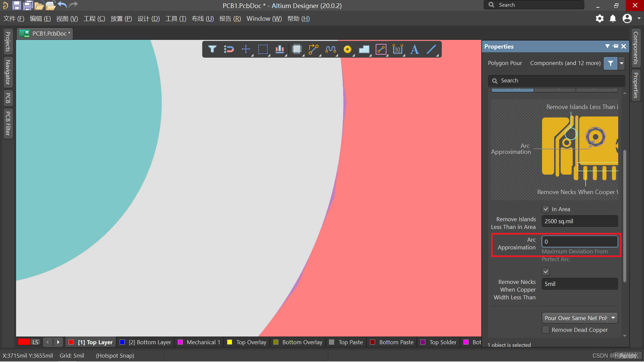
Task: Open the 布线 menu
Action: click(x=203, y=18)
